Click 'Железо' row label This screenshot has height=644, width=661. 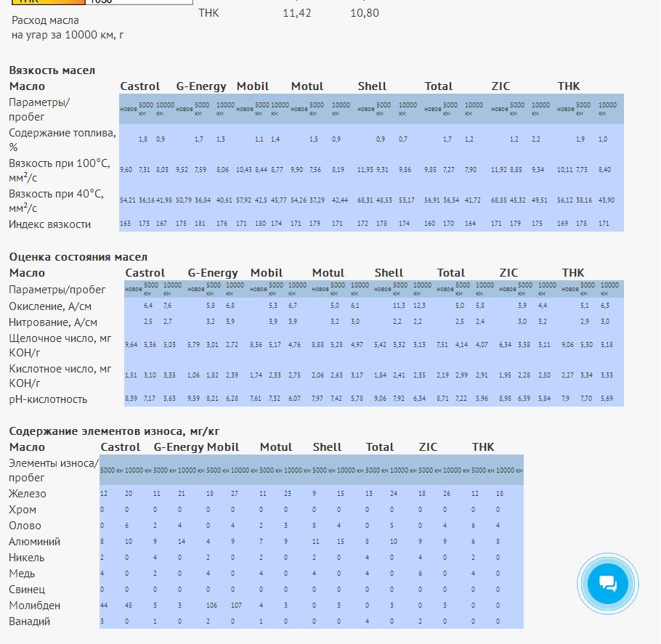(x=28, y=494)
